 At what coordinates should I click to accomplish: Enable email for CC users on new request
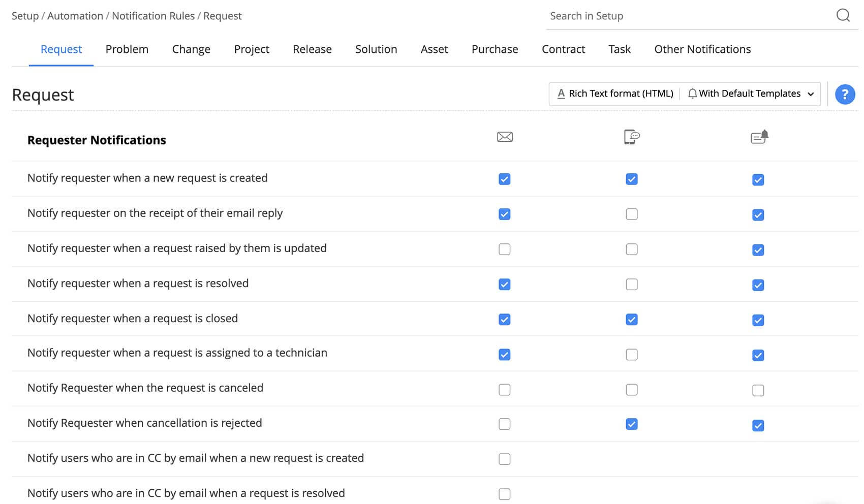pyautogui.click(x=505, y=459)
